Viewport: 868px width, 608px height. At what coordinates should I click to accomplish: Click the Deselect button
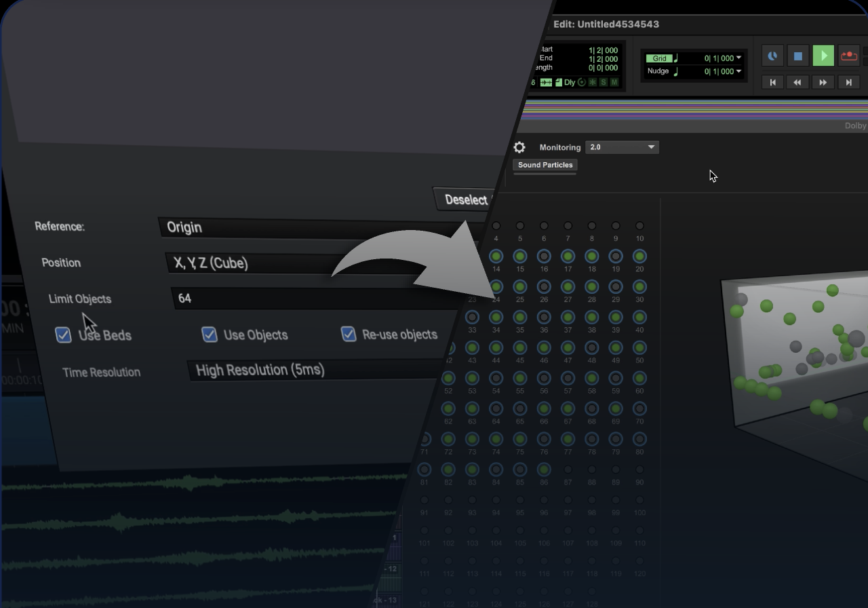465,199
